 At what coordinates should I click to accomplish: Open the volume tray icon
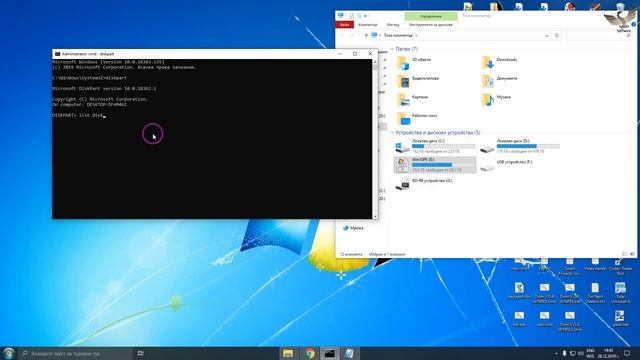580,353
